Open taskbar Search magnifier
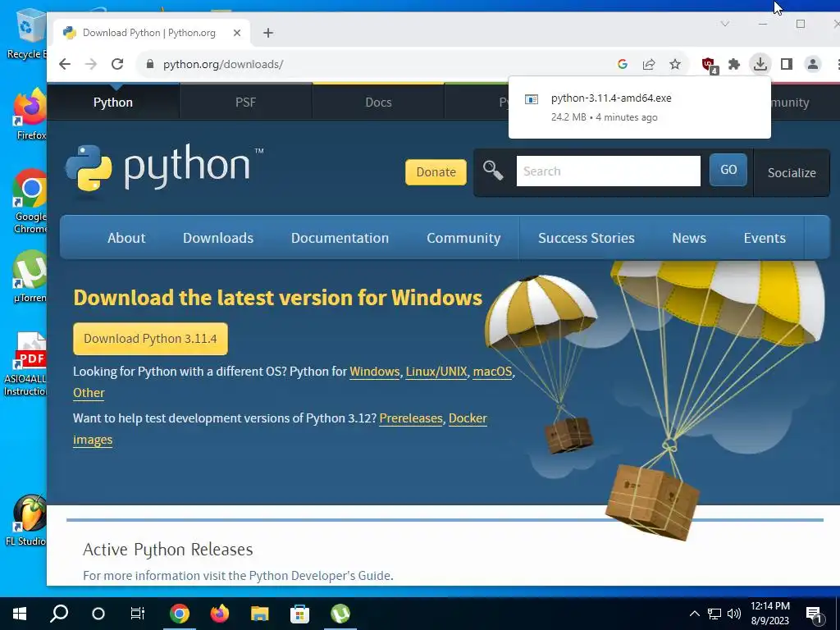This screenshot has width=840, height=630. (59, 614)
